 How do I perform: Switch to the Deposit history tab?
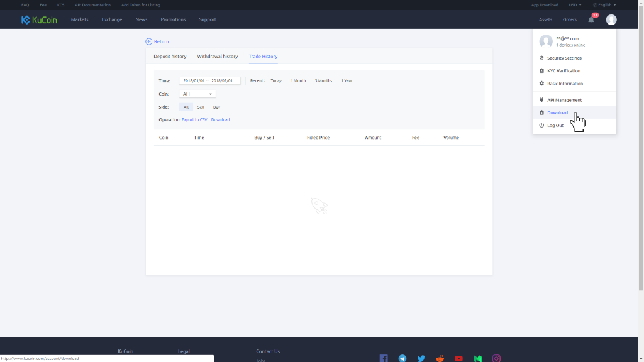click(x=170, y=57)
